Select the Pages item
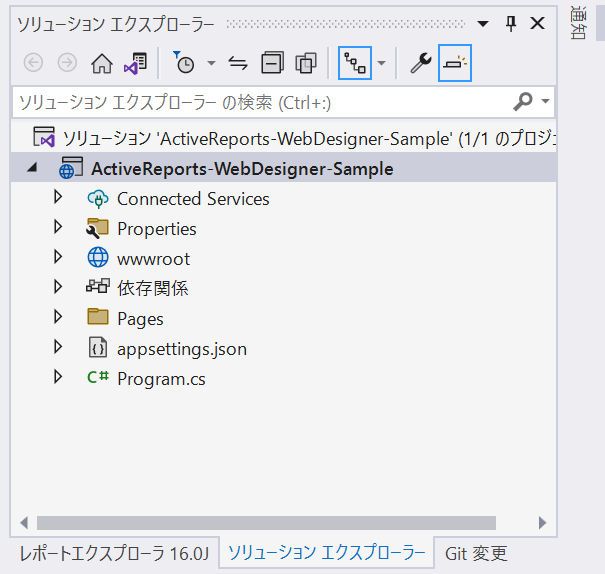The height and width of the screenshot is (574, 605). pos(140,319)
